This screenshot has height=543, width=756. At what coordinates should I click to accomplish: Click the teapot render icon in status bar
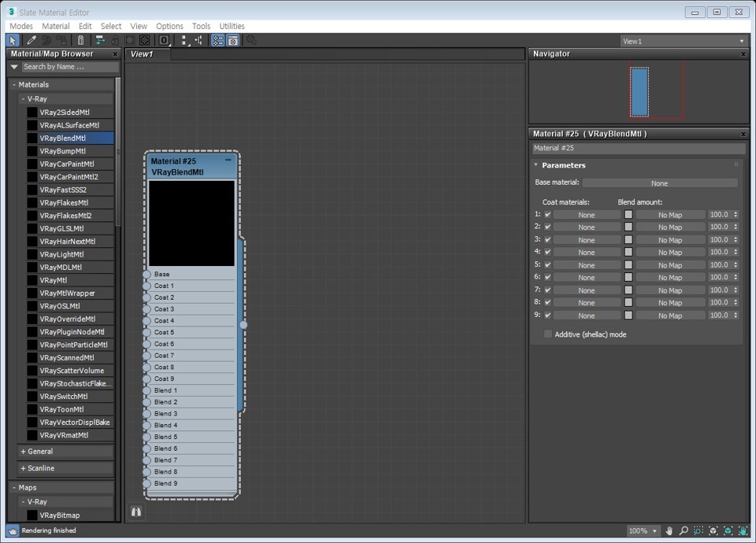click(13, 530)
